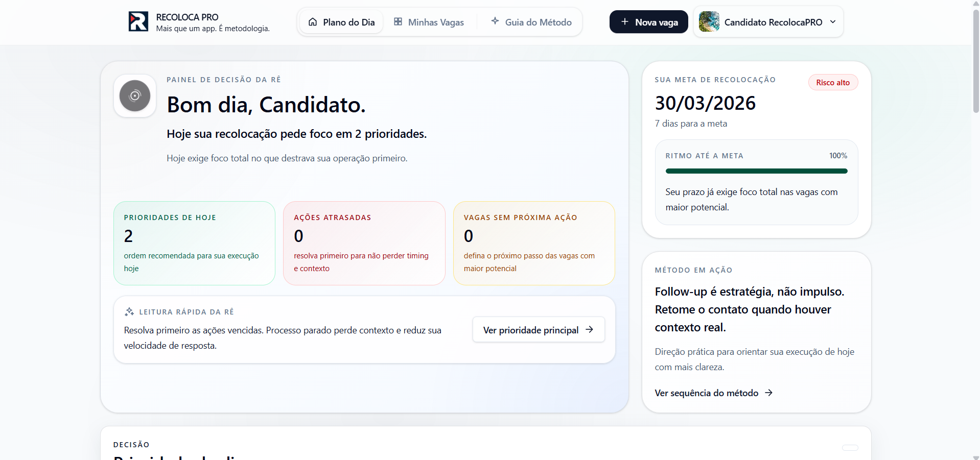The image size is (980, 460).
Task: Click the arrow on Ver sequência do método
Action: point(768,393)
